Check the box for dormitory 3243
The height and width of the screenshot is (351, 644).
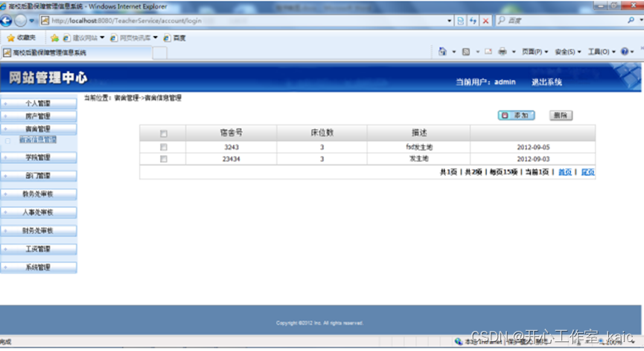coord(164,147)
